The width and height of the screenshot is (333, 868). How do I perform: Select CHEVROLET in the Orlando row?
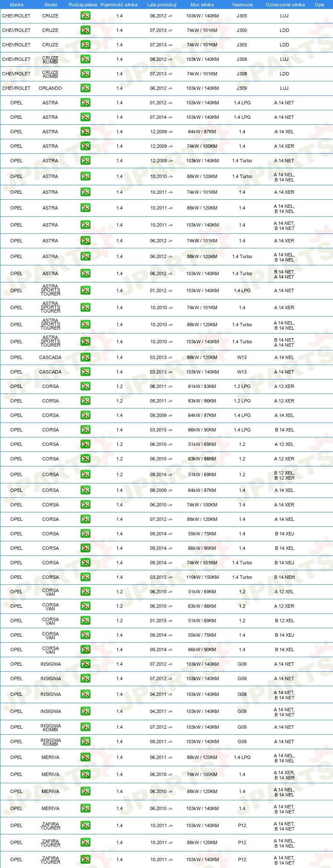tap(16, 88)
